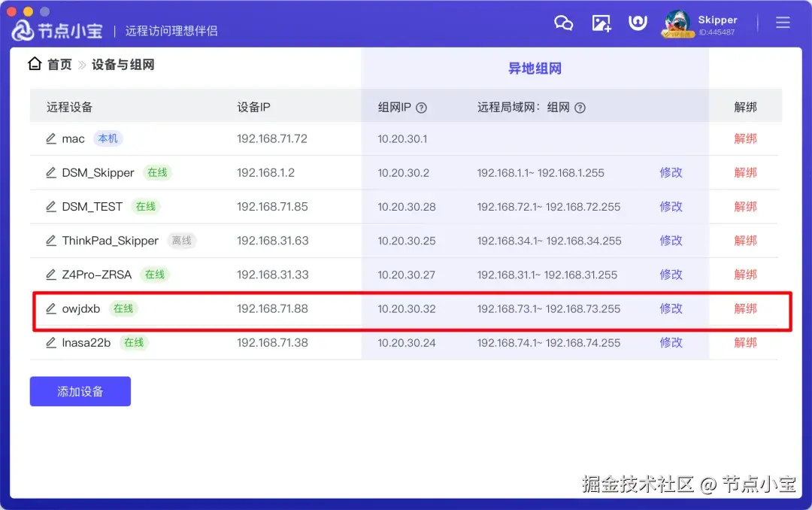This screenshot has height=510, width=812.
Task: Click the add screenshot/image icon in top bar
Action: pyautogui.click(x=601, y=23)
